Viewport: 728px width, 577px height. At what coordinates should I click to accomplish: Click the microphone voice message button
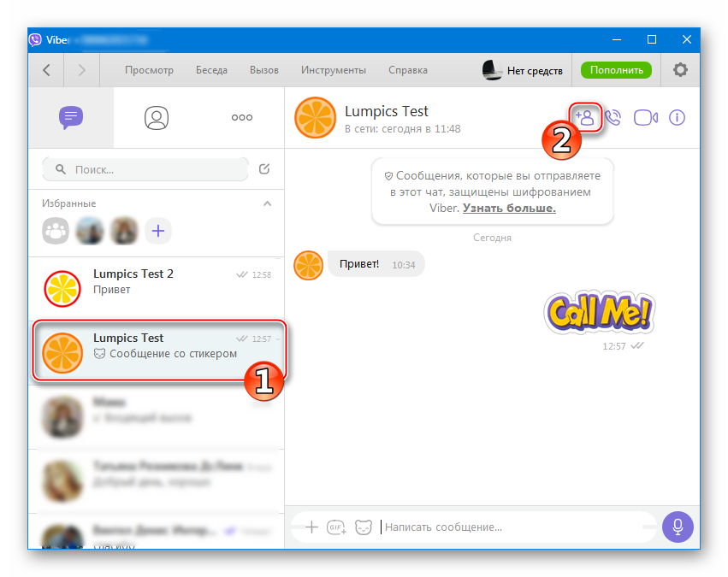[x=678, y=527]
